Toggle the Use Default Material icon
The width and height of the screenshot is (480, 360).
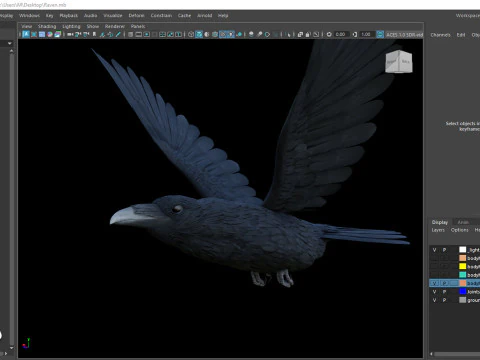click(x=207, y=34)
